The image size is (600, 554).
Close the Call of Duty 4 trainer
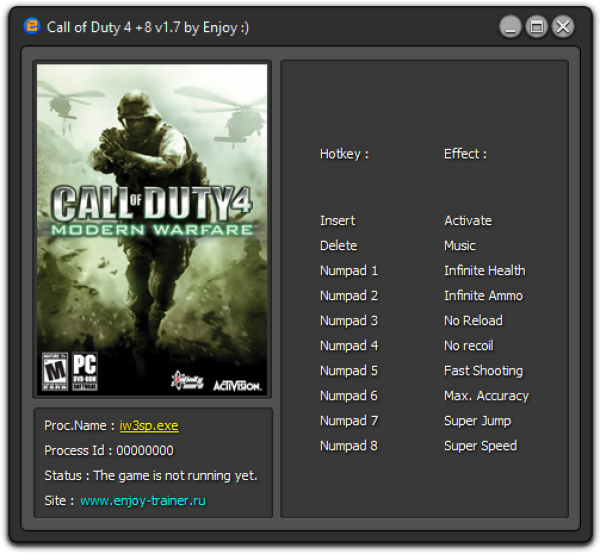click(563, 27)
